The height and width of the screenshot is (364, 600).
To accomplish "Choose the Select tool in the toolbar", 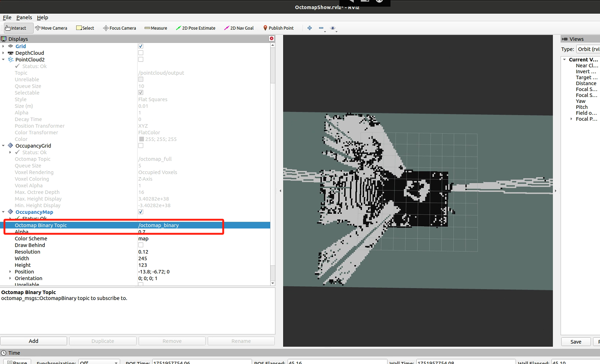I will click(85, 28).
